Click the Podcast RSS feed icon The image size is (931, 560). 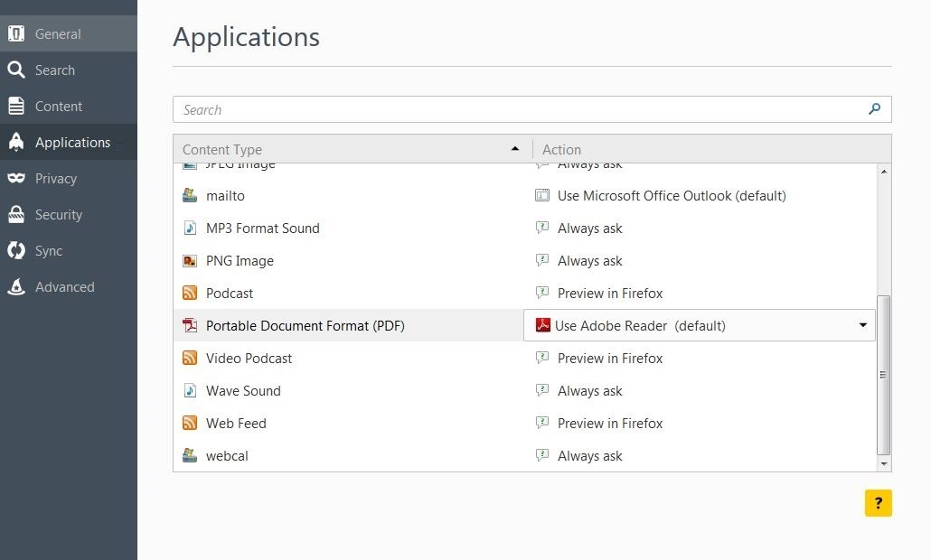pos(190,293)
